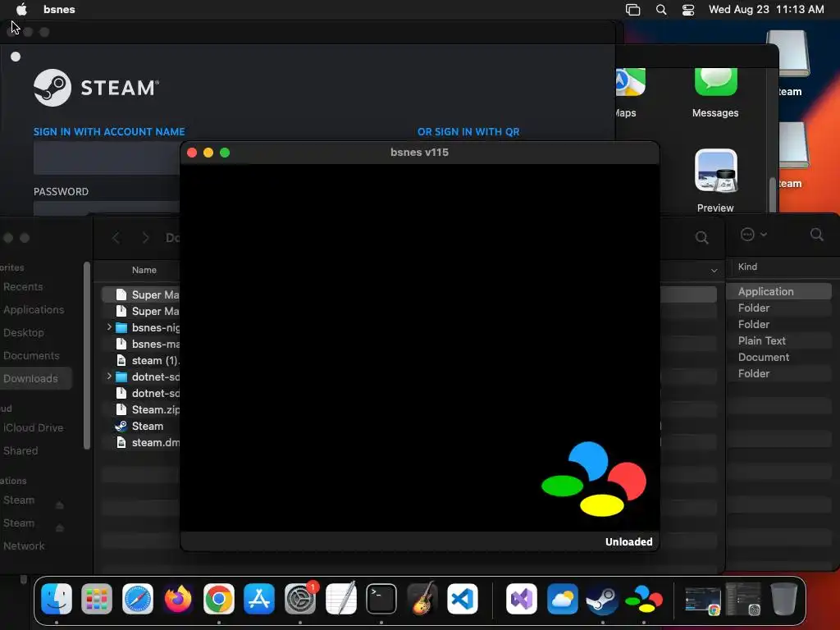The width and height of the screenshot is (840, 630).
Task: Select the steam (1) file row
Action: [x=148, y=361]
